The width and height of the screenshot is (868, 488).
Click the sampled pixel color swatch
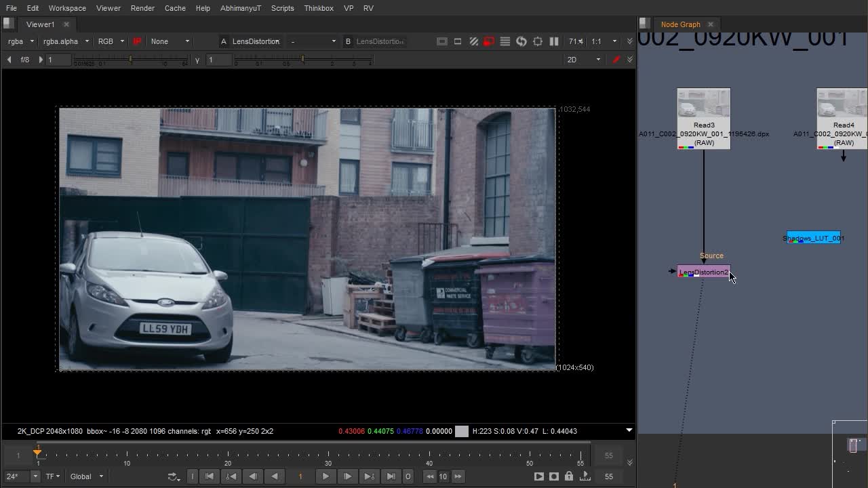point(462,431)
